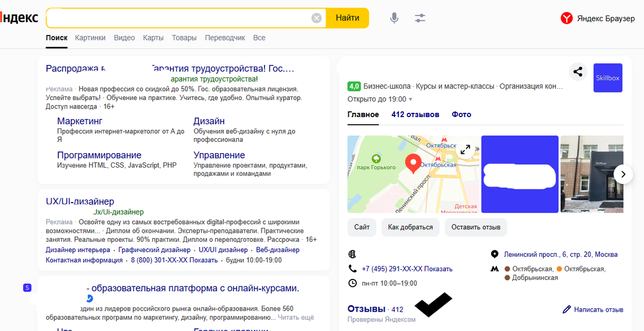The image size is (644, 331).
Task: Open Дизайнер интерьера link
Action: tap(78, 250)
